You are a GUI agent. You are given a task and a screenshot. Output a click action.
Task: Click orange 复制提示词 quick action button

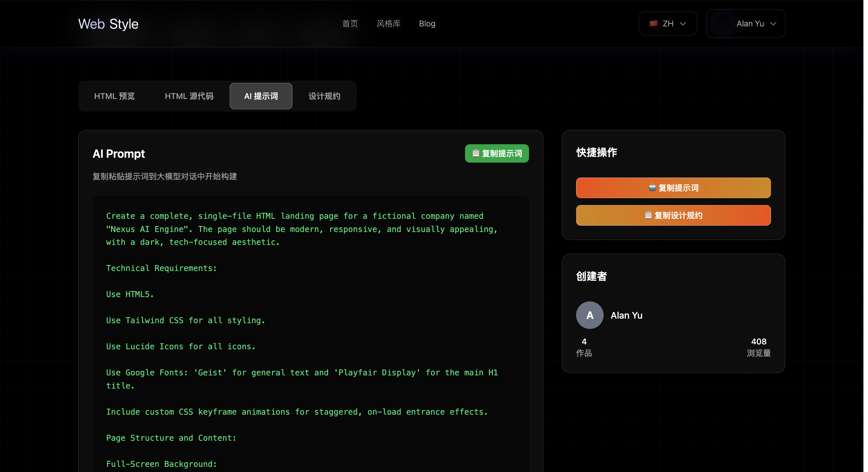coord(673,188)
